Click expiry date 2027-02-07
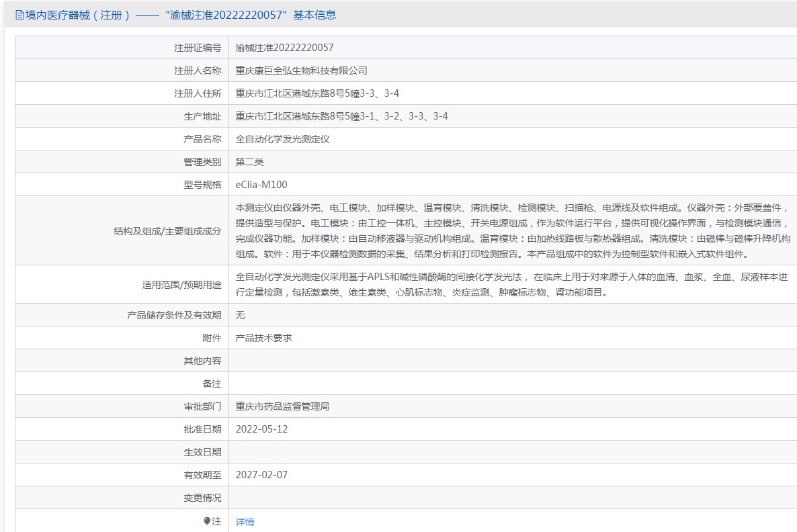The image size is (797, 532). (x=261, y=475)
